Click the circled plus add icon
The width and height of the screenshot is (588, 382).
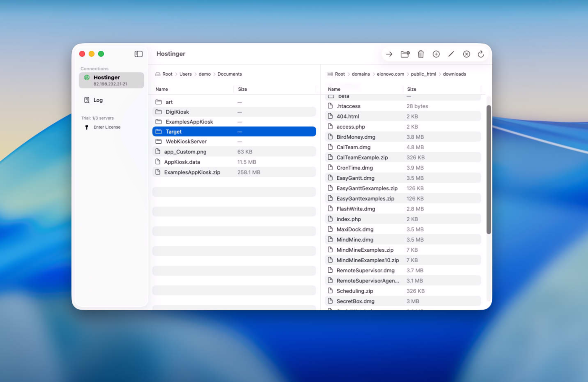pyautogui.click(x=436, y=54)
